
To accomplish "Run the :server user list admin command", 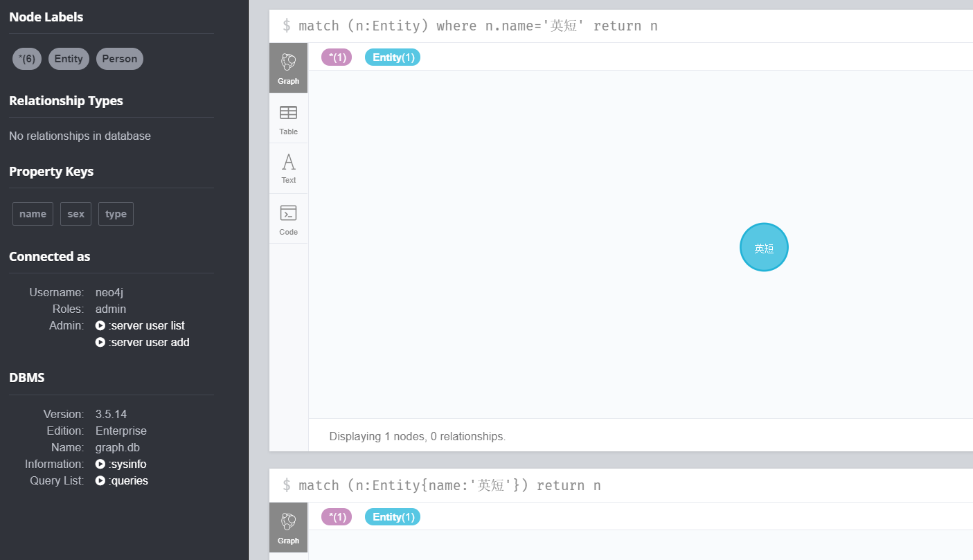I will (145, 325).
